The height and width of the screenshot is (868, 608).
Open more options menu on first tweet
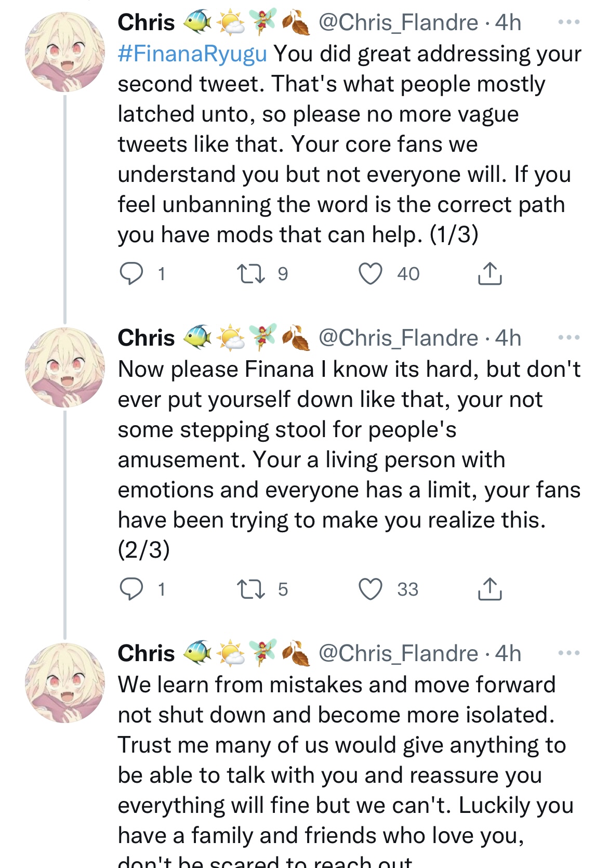click(x=569, y=22)
